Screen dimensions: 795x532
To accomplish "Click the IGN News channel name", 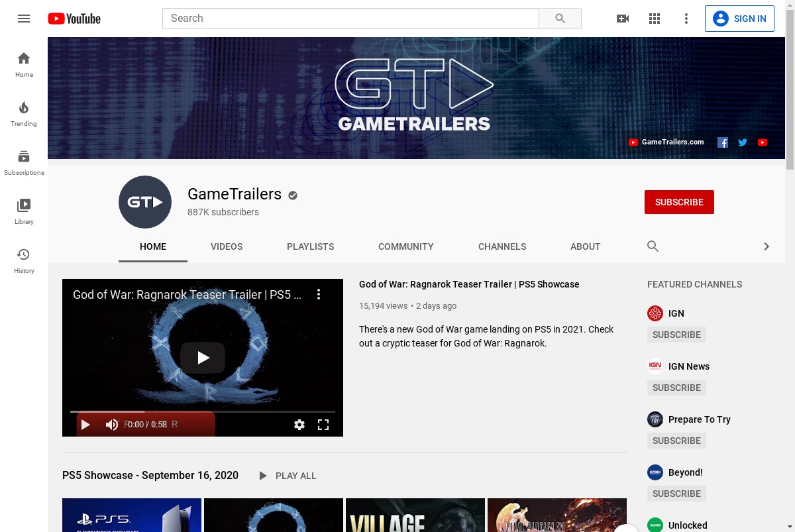I will coord(689,366).
